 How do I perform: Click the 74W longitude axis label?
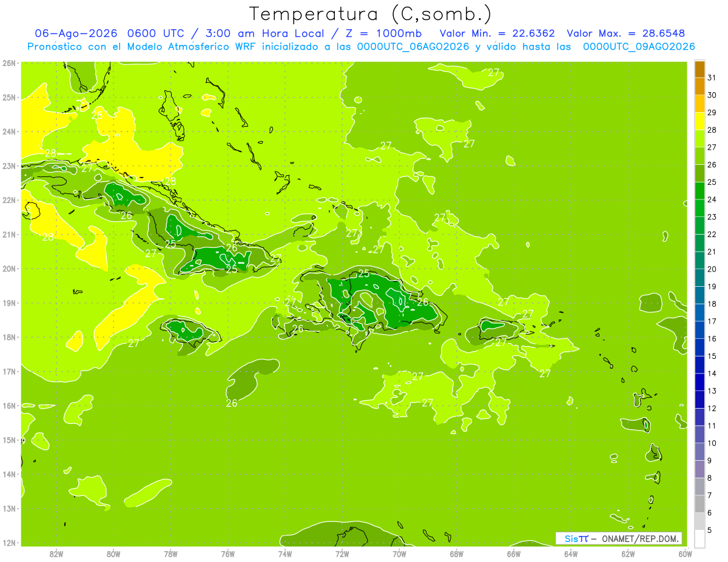coord(285,554)
